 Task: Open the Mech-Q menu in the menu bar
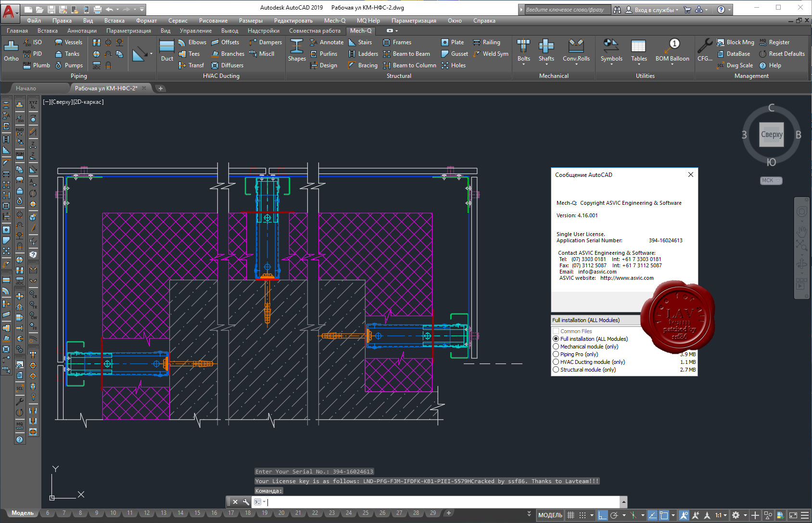click(x=335, y=21)
